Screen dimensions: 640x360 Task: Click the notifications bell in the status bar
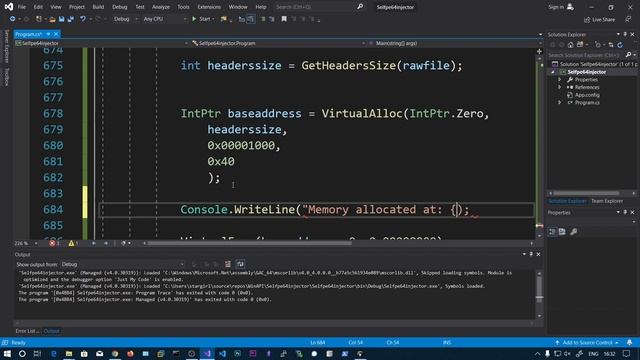click(629, 342)
